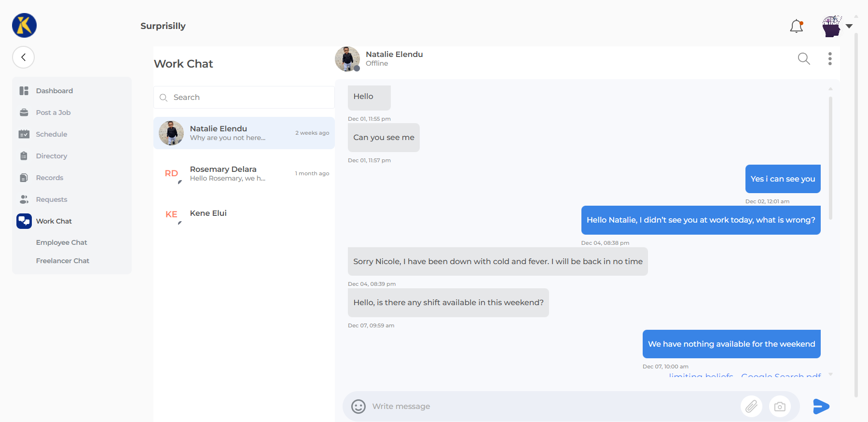Image resolution: width=868 pixels, height=422 pixels.
Task: Click Natalie Elendu avatar in chat header
Action: pos(347,59)
